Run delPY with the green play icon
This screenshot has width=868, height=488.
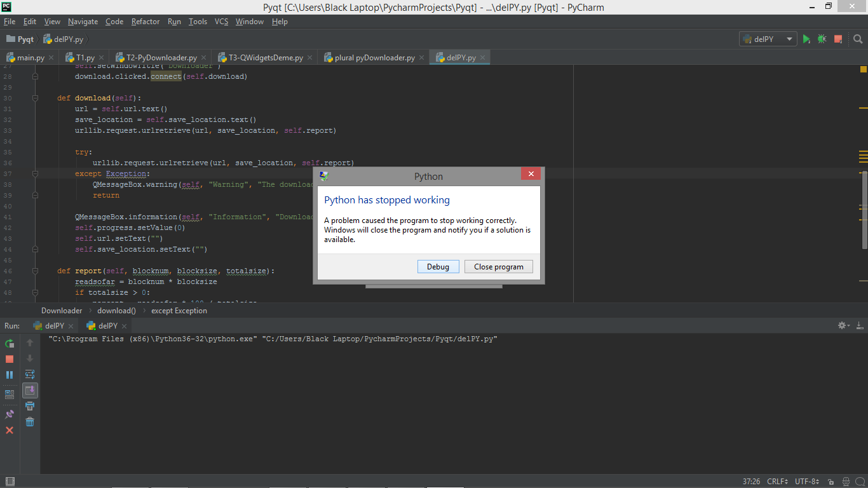point(806,39)
